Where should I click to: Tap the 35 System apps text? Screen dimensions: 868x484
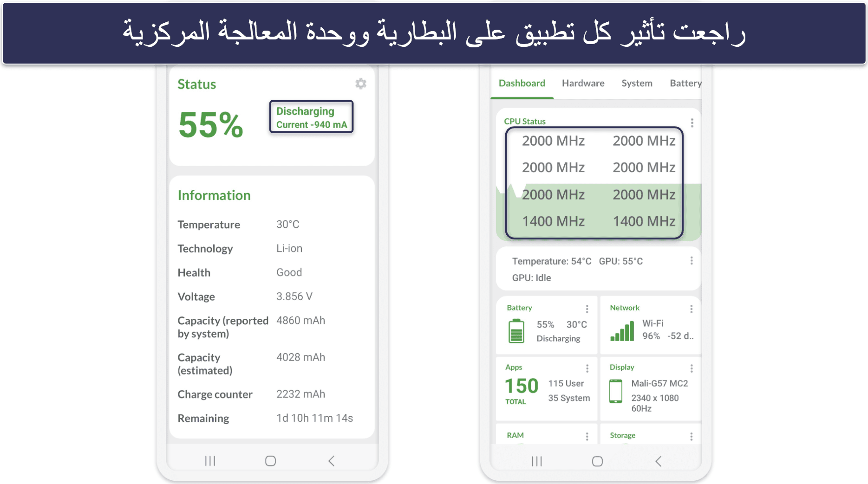[x=569, y=398]
